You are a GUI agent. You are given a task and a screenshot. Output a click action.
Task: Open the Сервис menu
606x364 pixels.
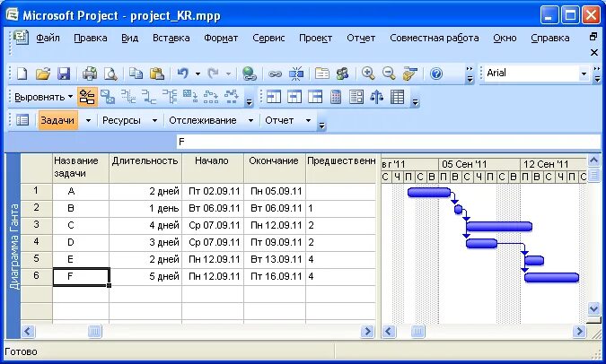[x=268, y=38]
